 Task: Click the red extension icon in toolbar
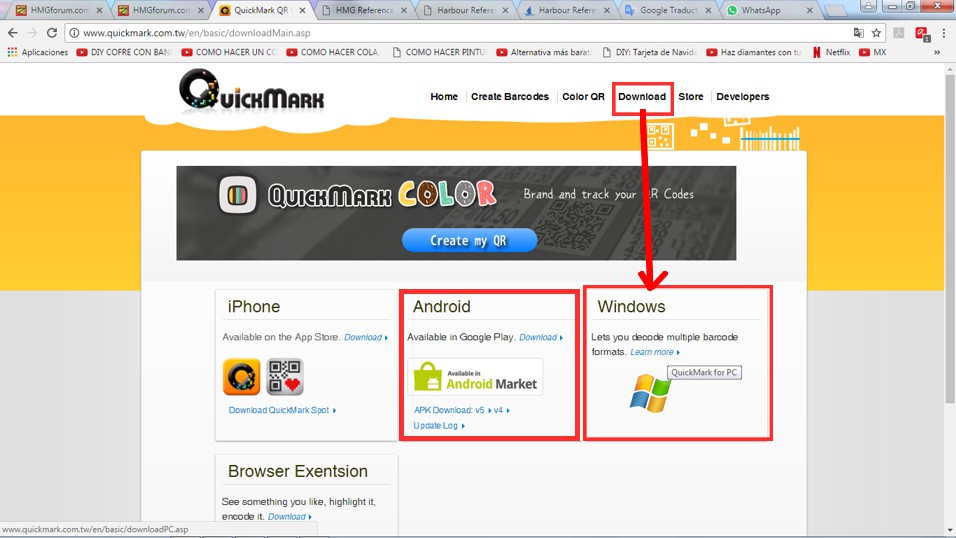[x=921, y=33]
